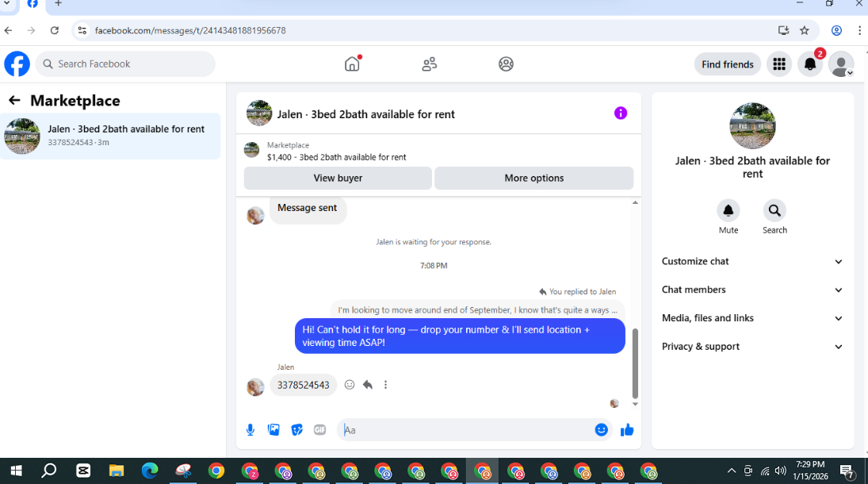868x484 pixels.
Task: Reply to the 3378524543 message
Action: coord(368,385)
